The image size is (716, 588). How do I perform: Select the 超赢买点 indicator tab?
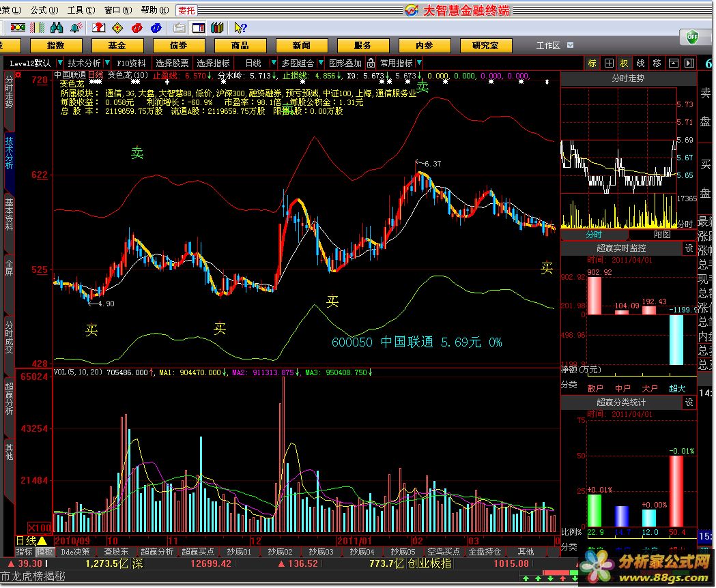pyautogui.click(x=198, y=551)
